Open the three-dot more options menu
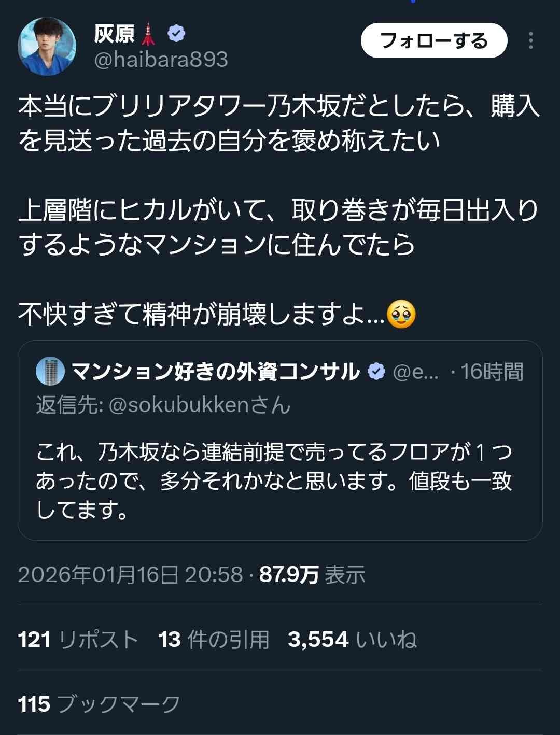560x735 pixels. coord(530,41)
